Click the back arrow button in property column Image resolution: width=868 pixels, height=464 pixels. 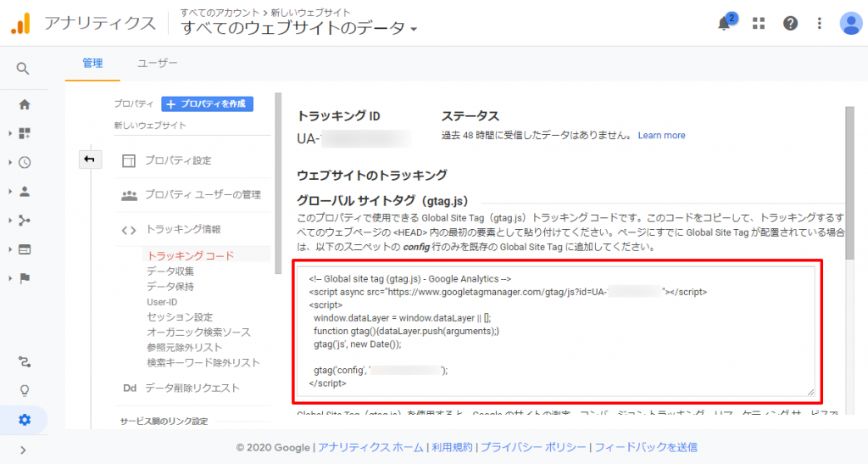[90, 159]
